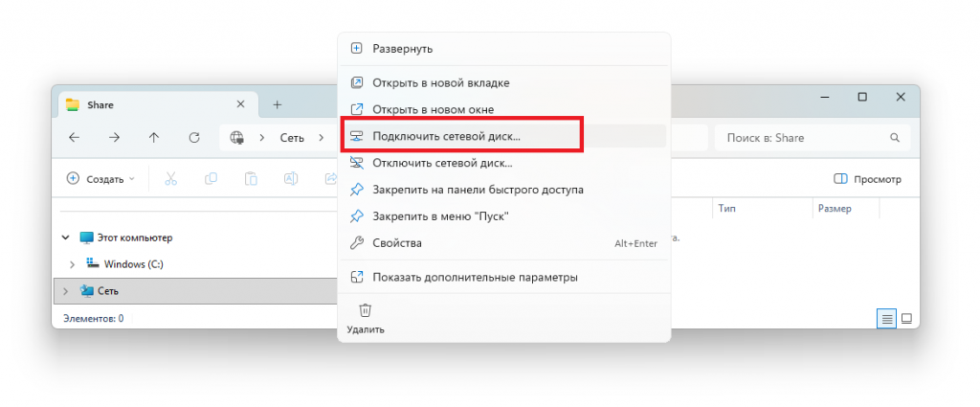Click the Rename toolbar icon

point(291,179)
